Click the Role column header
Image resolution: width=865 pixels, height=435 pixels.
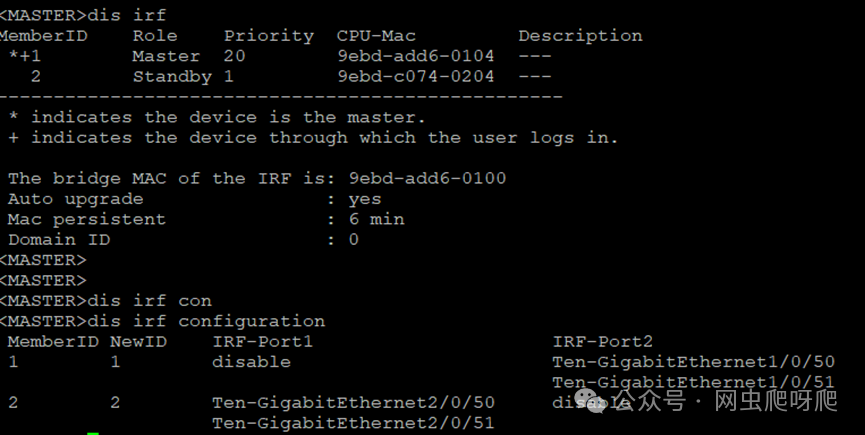[x=154, y=36]
